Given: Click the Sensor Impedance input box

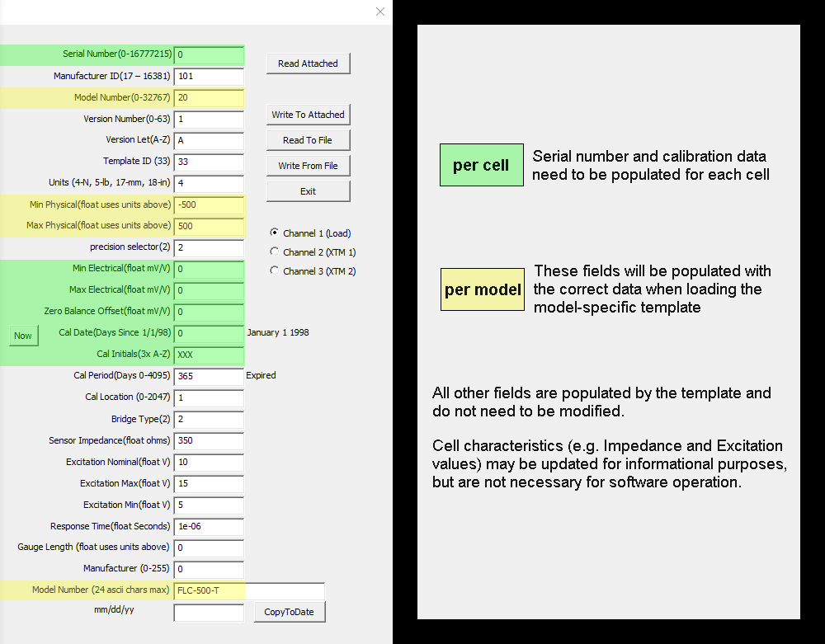Looking at the screenshot, I should [209, 440].
